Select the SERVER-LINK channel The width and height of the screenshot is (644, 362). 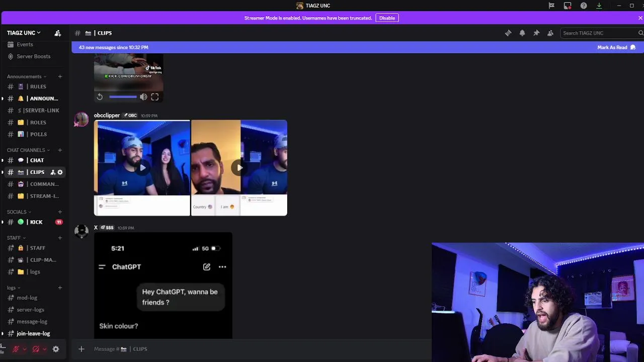(x=34, y=110)
